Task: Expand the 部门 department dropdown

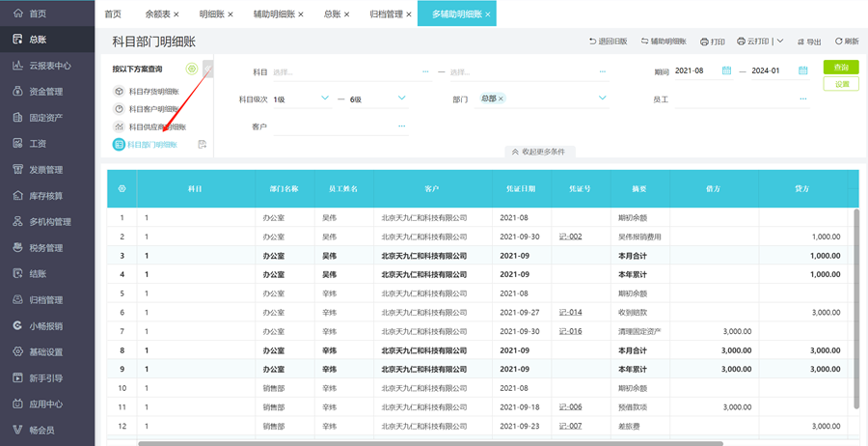Action: pyautogui.click(x=602, y=98)
